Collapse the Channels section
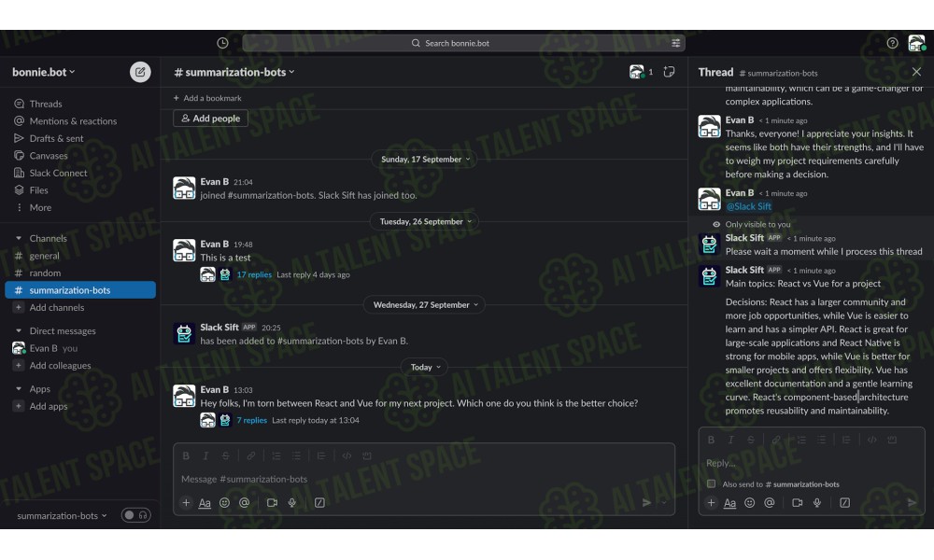The width and height of the screenshot is (934, 560). point(19,238)
